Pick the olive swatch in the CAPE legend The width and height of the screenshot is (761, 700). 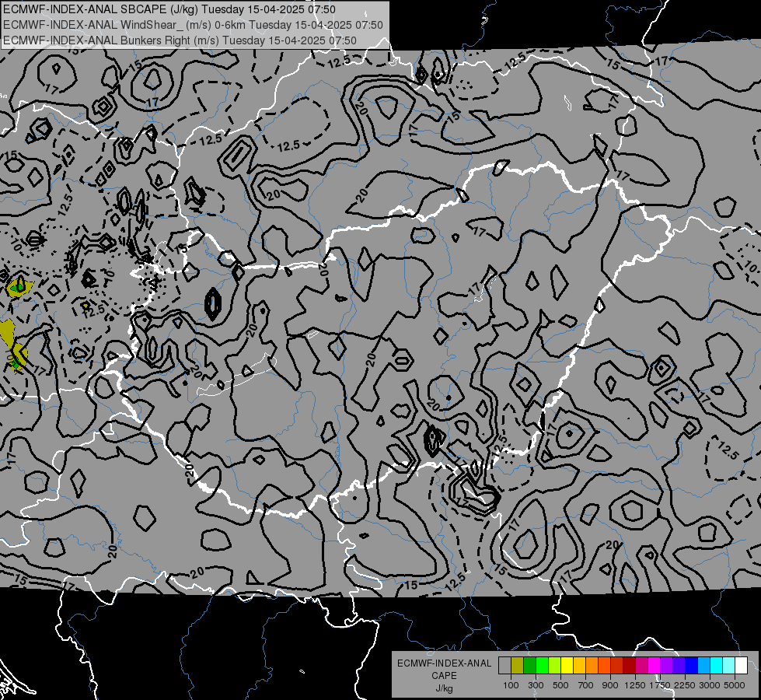tap(517, 666)
